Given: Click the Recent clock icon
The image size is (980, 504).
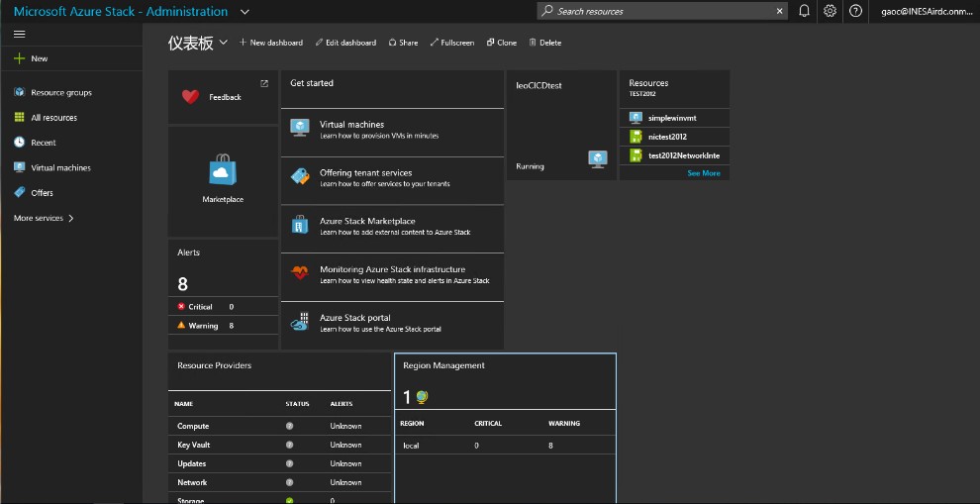Looking at the screenshot, I should click(20, 142).
